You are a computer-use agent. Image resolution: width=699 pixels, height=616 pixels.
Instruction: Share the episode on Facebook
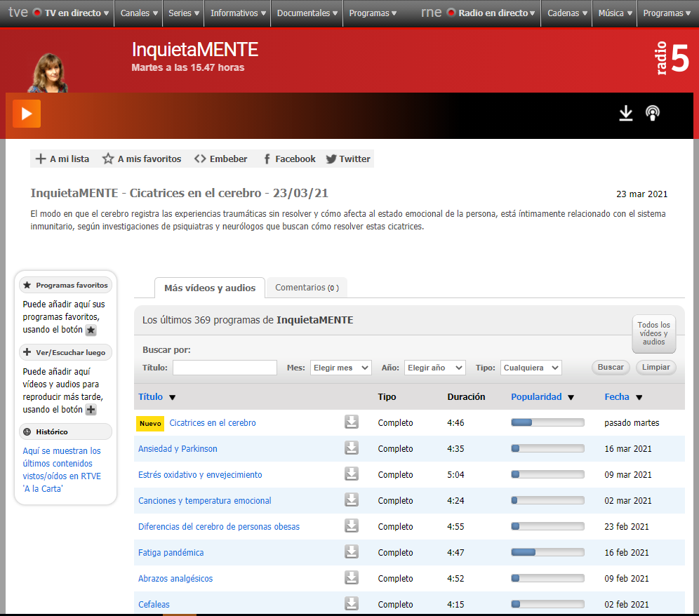(x=289, y=159)
